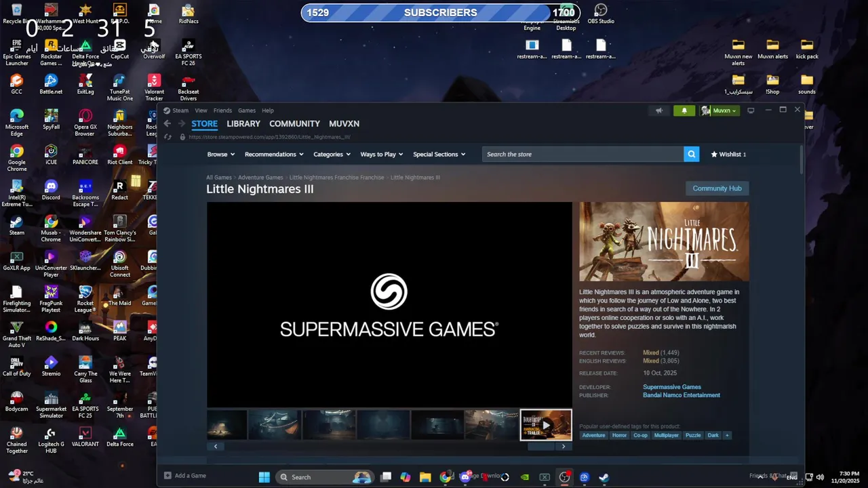Open Battle.net desktop shortcut
This screenshot has height=488, width=868.
click(x=51, y=84)
